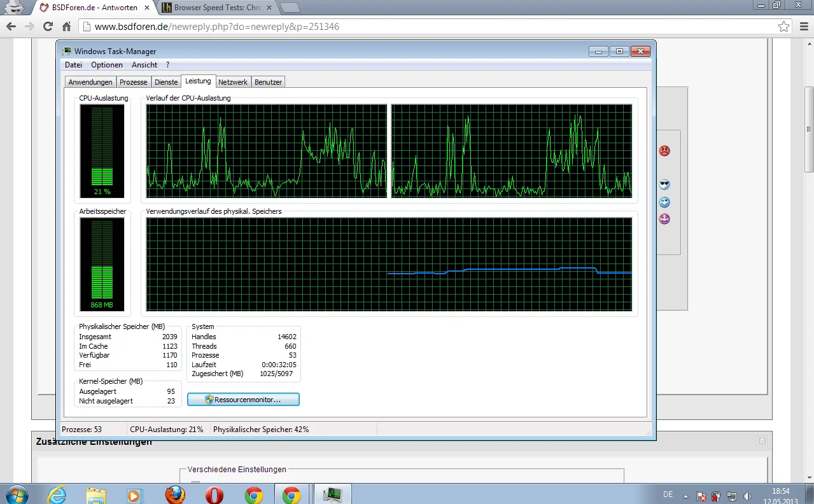Switch to the Prozesse tab
814x504 pixels.
(x=134, y=82)
